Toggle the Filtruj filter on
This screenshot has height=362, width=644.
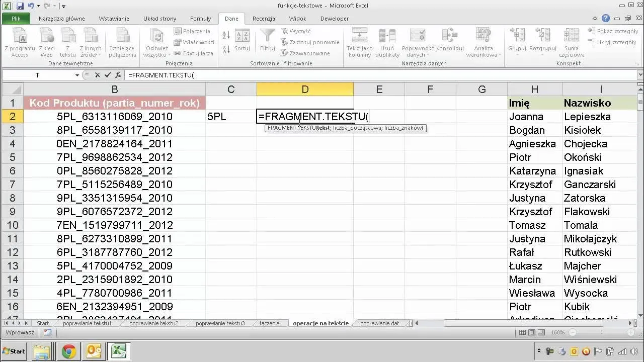(267, 39)
